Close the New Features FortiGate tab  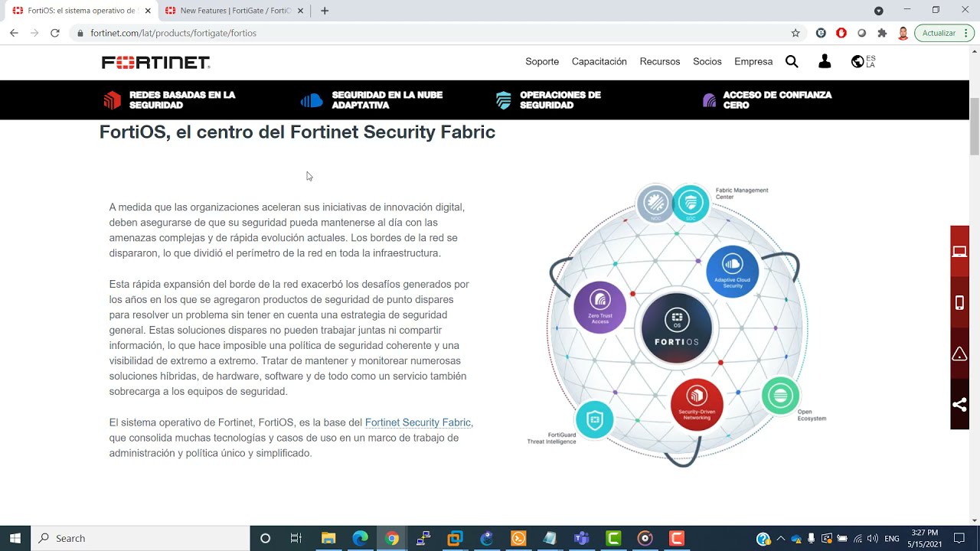[301, 11]
